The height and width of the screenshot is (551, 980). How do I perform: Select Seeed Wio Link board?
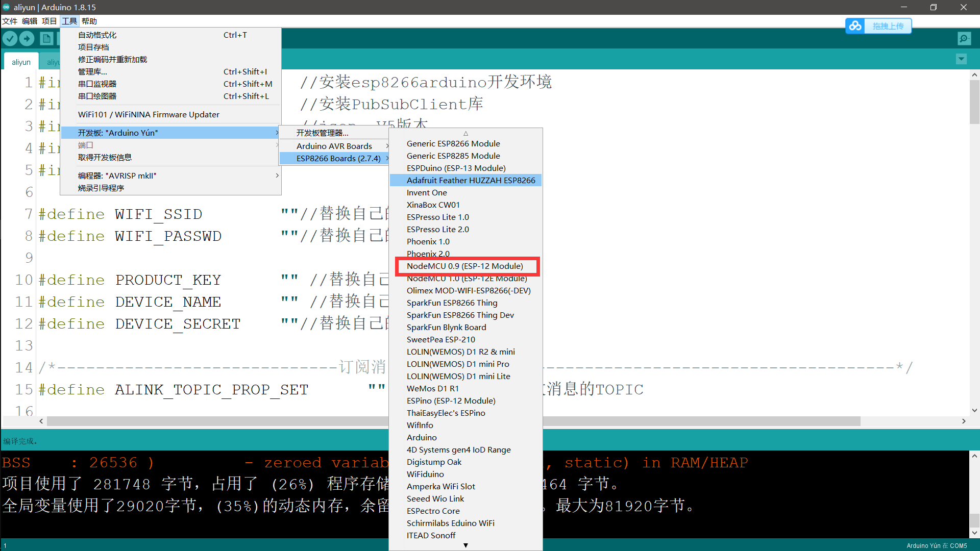click(465, 498)
